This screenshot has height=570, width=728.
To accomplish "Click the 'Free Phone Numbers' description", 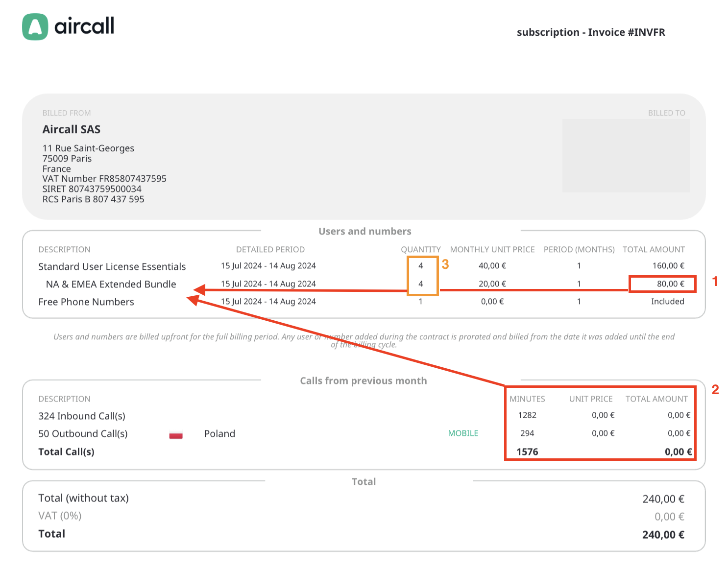I will point(86,302).
